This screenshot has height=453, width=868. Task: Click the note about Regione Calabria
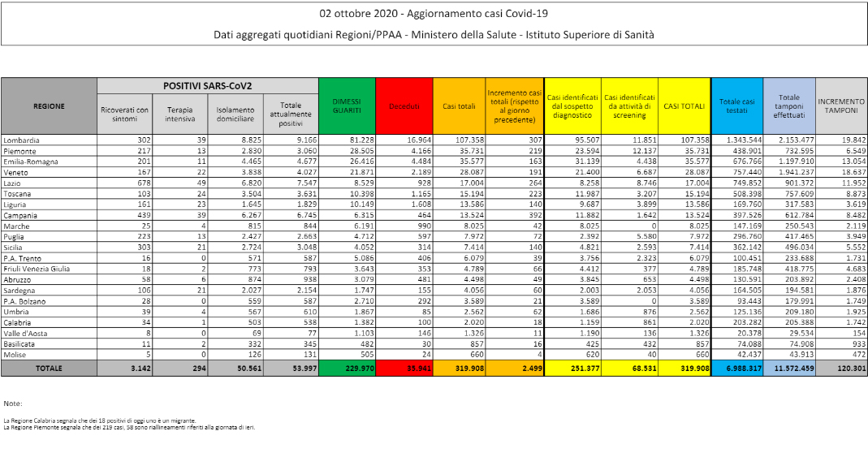(100, 421)
